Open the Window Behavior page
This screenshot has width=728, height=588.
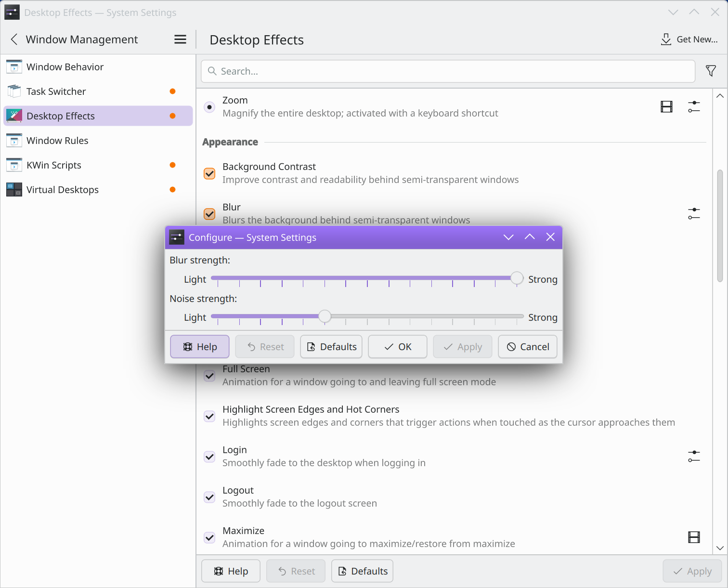click(98, 67)
